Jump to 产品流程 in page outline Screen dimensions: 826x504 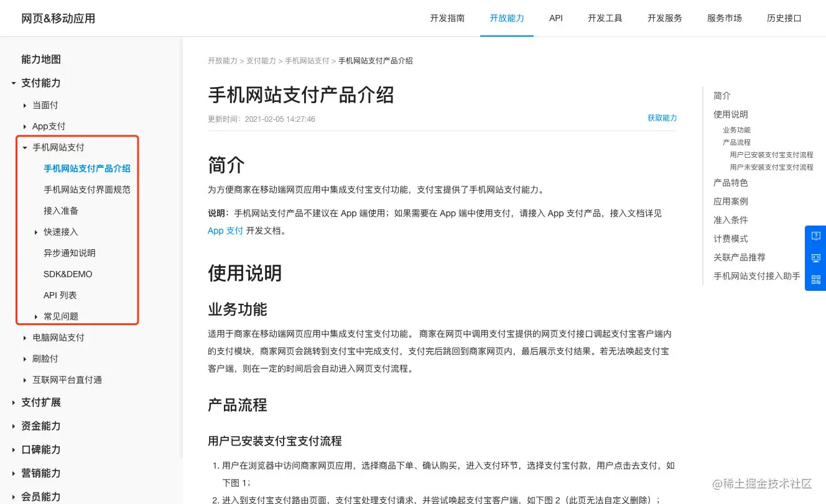click(736, 142)
